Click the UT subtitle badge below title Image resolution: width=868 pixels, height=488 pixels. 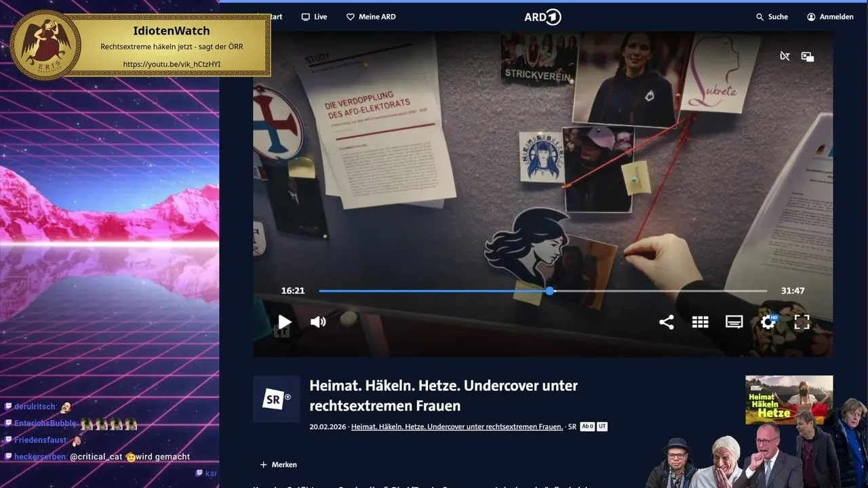pyautogui.click(x=602, y=427)
